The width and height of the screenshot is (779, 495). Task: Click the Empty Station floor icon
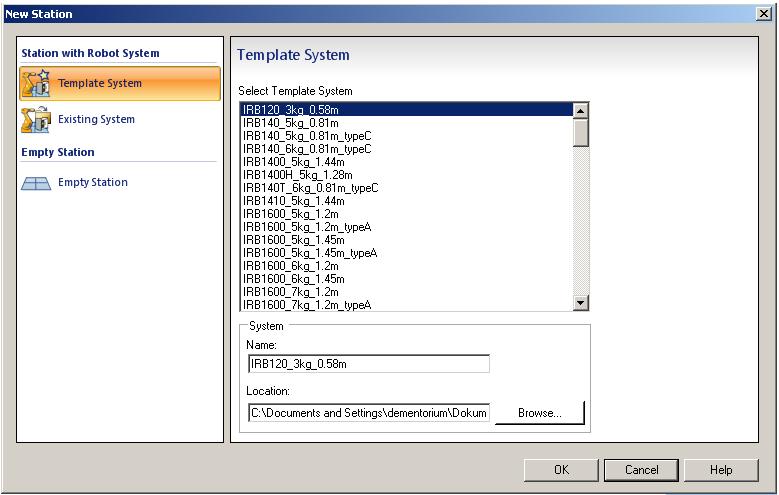(36, 183)
